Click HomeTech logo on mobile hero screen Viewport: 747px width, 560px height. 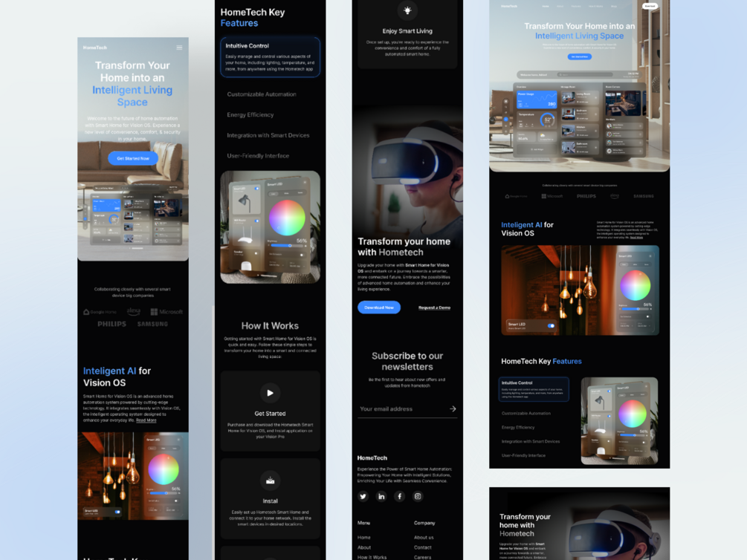click(95, 48)
